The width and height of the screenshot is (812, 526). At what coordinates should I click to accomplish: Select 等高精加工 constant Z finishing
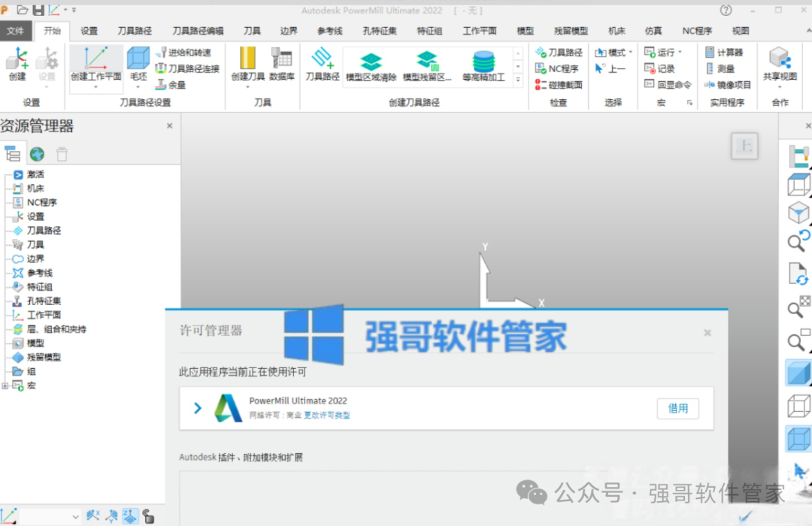click(x=483, y=66)
